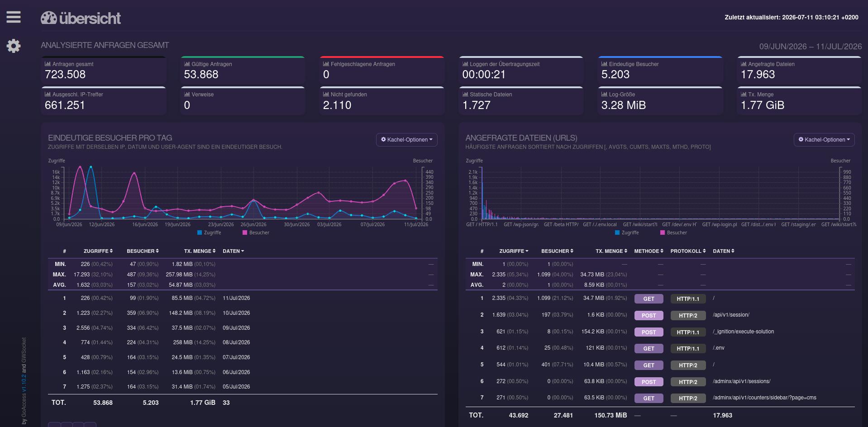Click the /adminx/api/v1/counters/sidebar/?page=cms URL entry

(764, 398)
